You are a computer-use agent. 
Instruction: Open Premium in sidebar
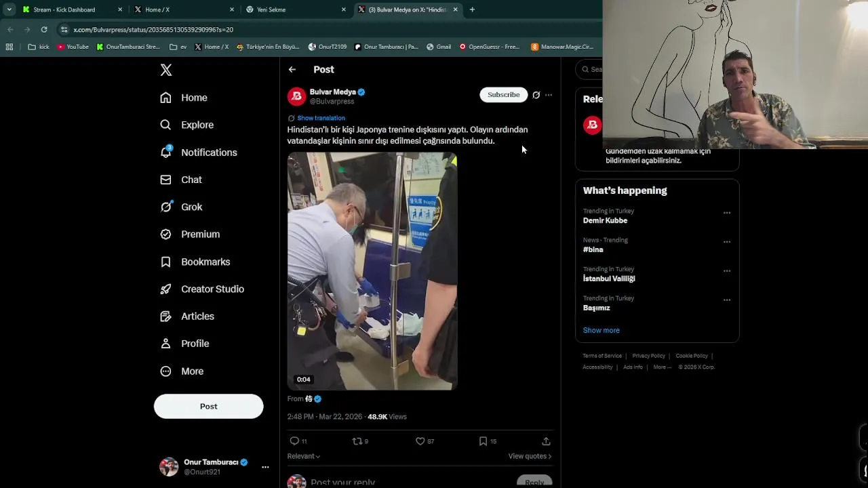pyautogui.click(x=190, y=234)
